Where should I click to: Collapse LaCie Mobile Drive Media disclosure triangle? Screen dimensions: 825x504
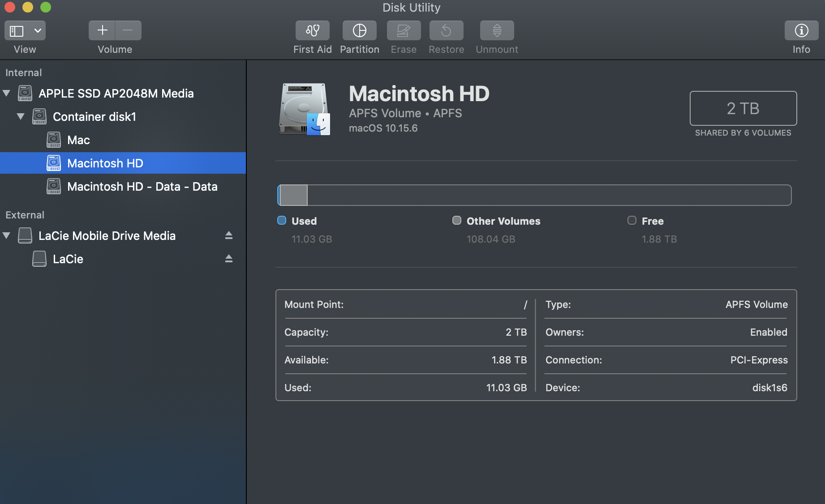pos(6,235)
